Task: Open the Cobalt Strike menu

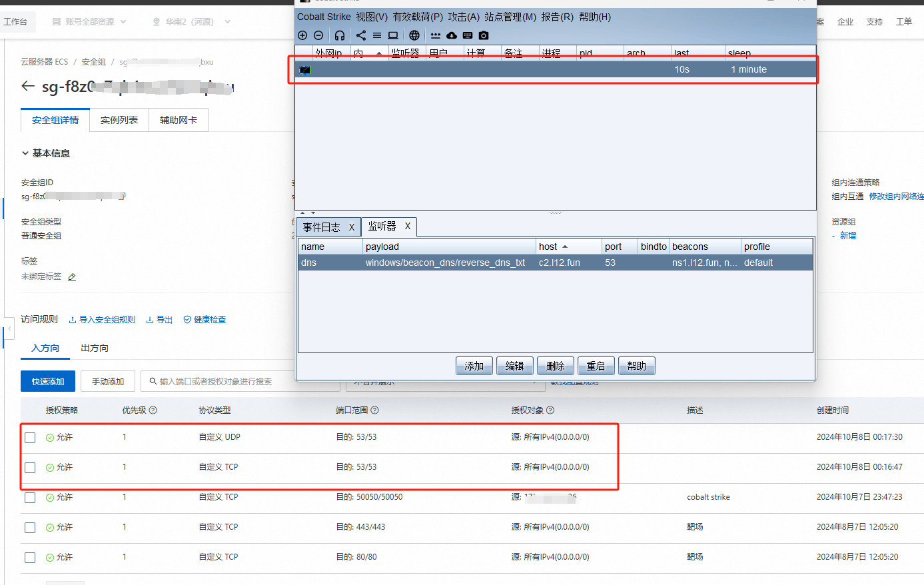Action: [324, 17]
